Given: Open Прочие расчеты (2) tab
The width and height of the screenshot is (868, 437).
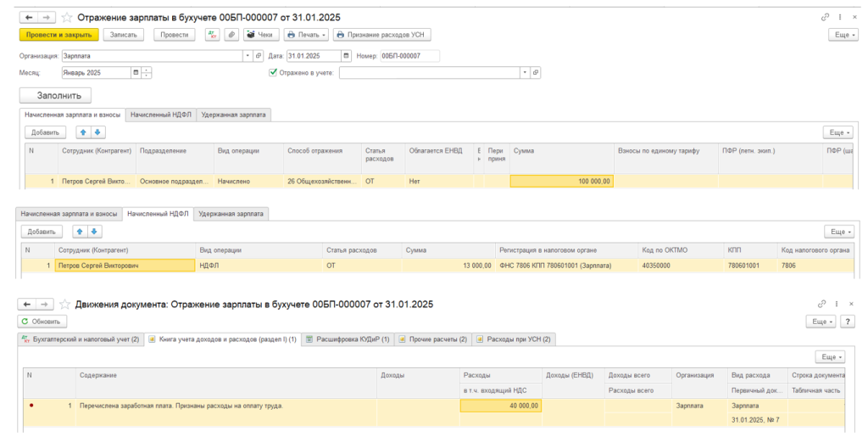Looking at the screenshot, I should pos(433,339).
